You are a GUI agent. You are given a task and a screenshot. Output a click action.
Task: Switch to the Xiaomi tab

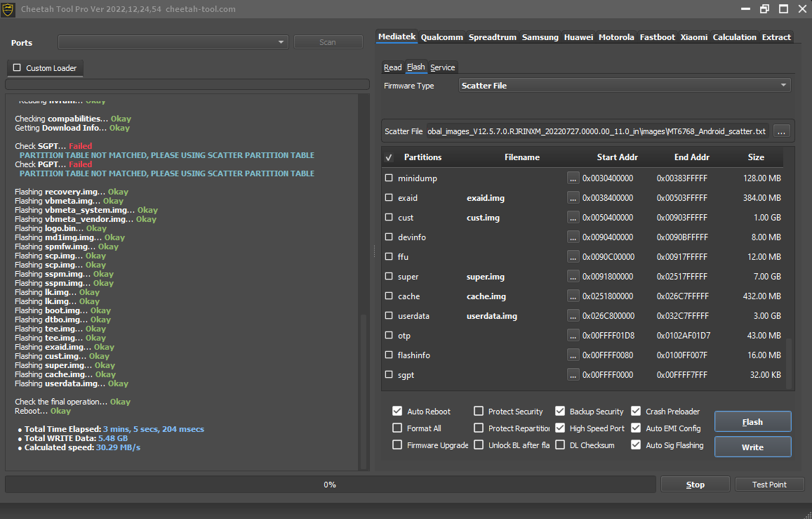pyautogui.click(x=694, y=37)
